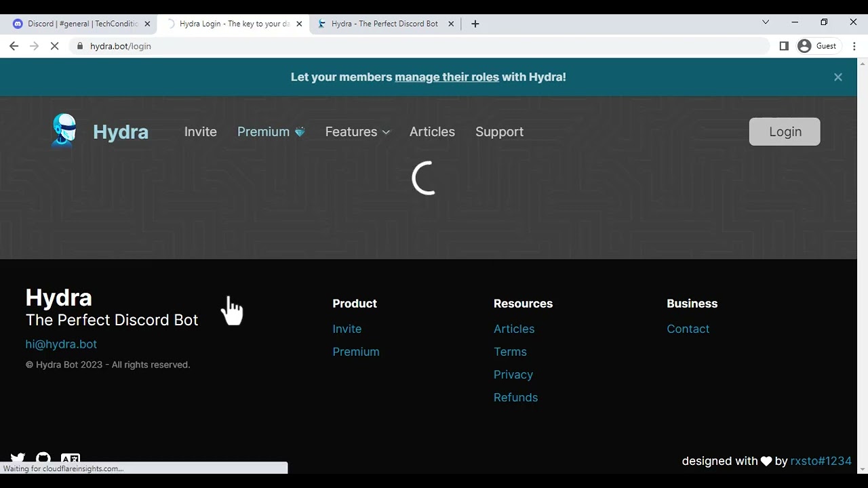Close the Hydra Login tab
868x488 pixels.
pyautogui.click(x=299, y=24)
